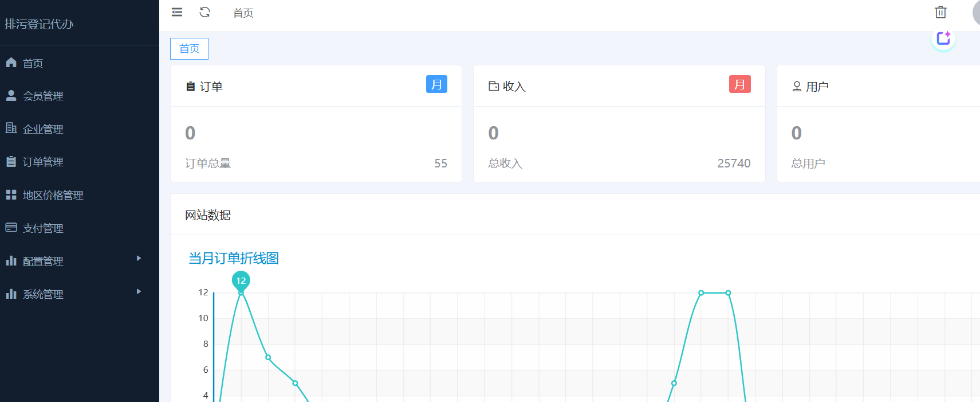980x402 pixels.
Task: Click the 排污登记代办 site title
Action: click(x=39, y=24)
